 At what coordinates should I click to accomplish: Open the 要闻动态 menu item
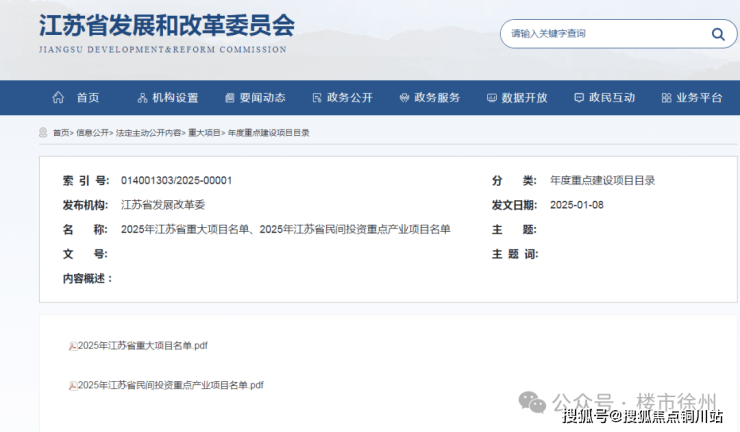[262, 98]
